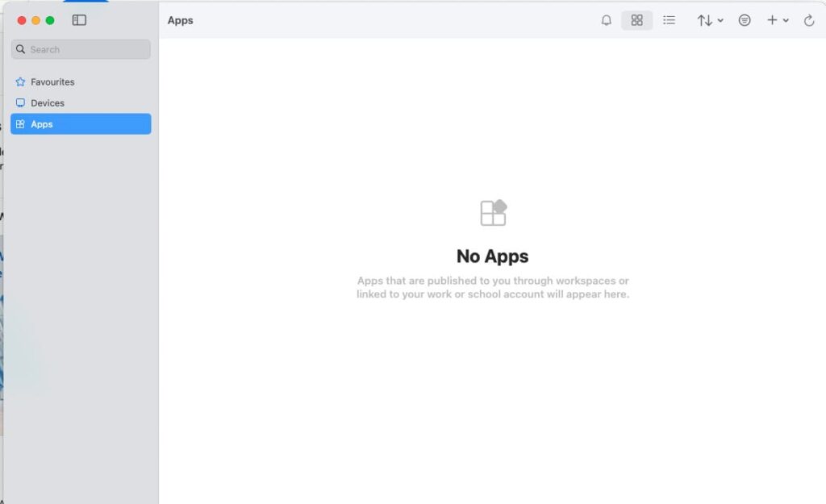The width and height of the screenshot is (826, 504).
Task: Click the Apps title in toolbar
Action: (181, 20)
